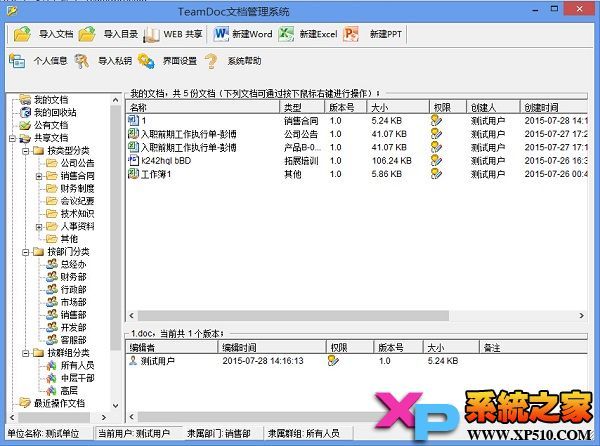Select the 我的回收站 recycle bin icon
Screen dimensions: 600x446
tap(26, 112)
